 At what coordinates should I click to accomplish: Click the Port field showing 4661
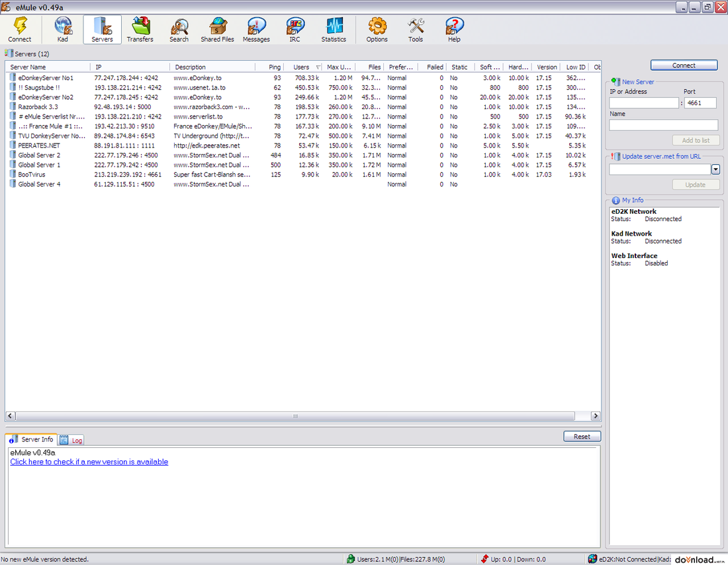click(701, 103)
